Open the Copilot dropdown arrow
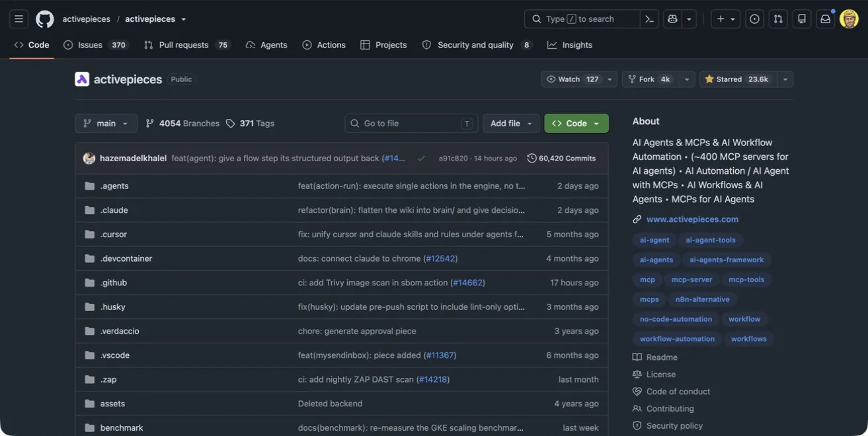 [x=689, y=19]
